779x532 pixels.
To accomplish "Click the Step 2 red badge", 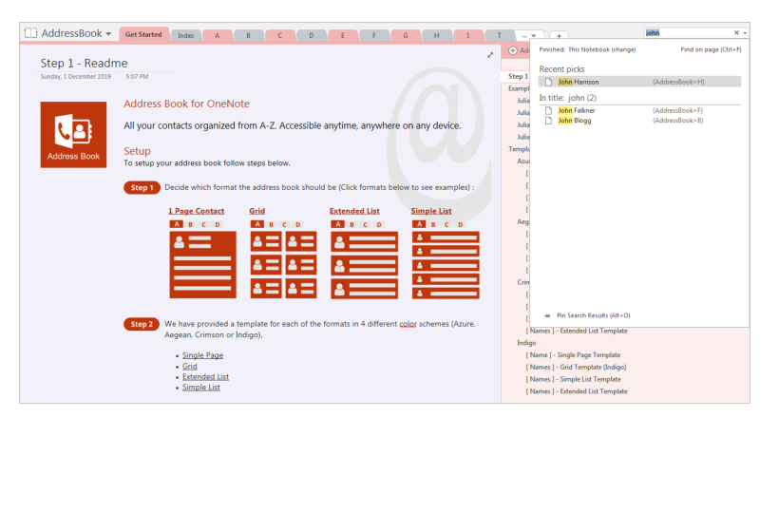I will pyautogui.click(x=142, y=324).
